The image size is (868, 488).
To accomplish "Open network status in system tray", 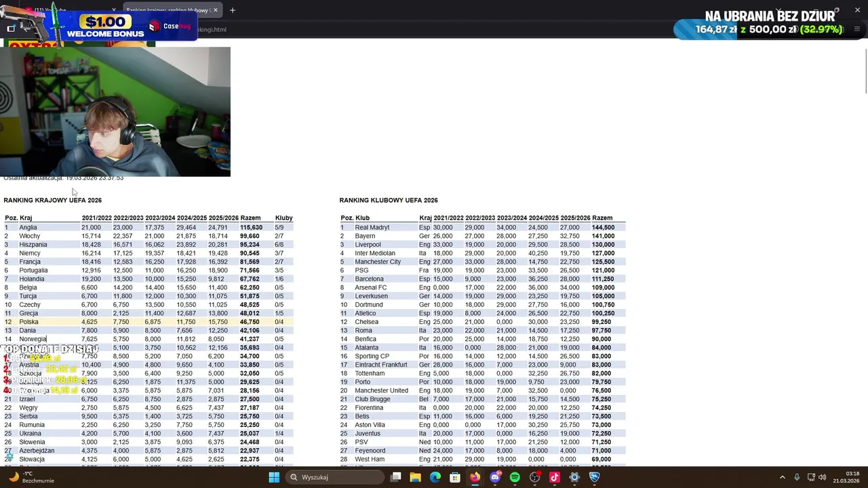I will pos(810,477).
